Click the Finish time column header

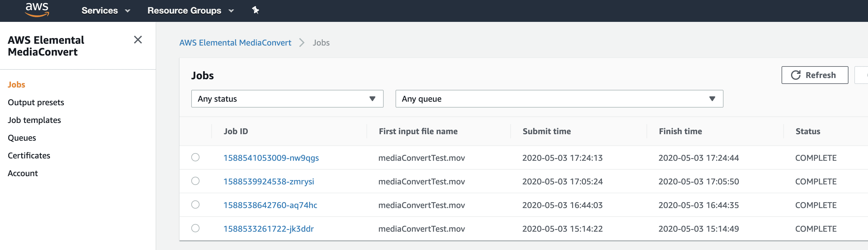point(680,131)
